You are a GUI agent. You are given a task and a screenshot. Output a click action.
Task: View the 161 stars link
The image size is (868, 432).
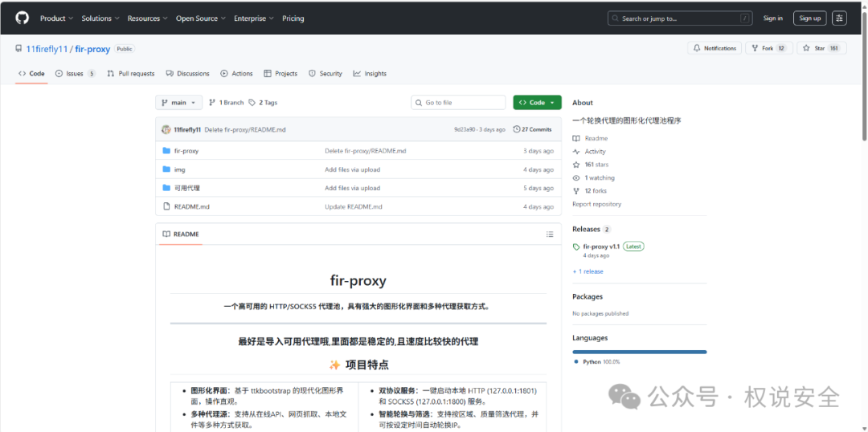(x=590, y=165)
